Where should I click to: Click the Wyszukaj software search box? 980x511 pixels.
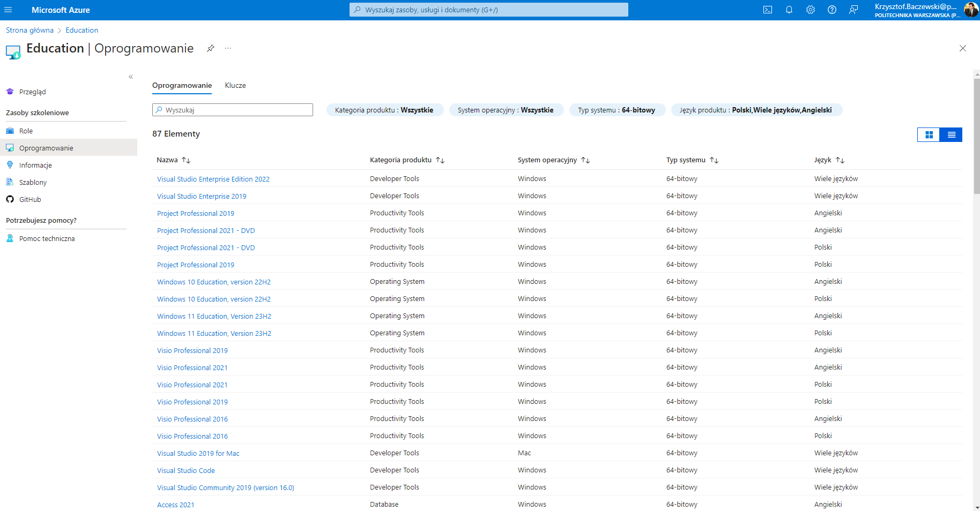click(233, 110)
